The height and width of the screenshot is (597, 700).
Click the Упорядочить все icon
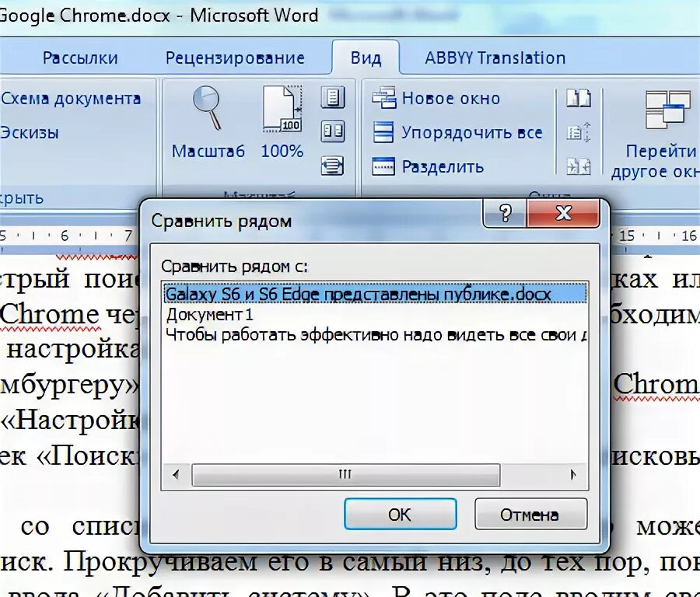(383, 132)
